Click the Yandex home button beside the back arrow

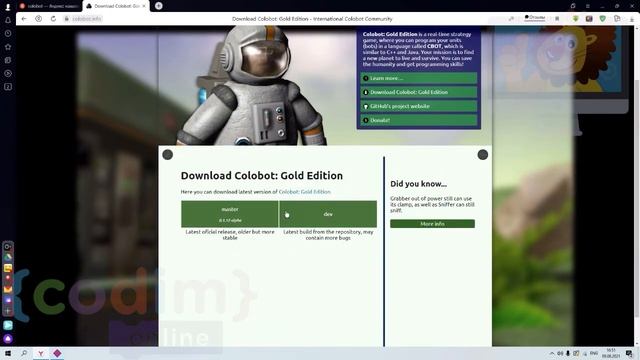click(x=38, y=19)
